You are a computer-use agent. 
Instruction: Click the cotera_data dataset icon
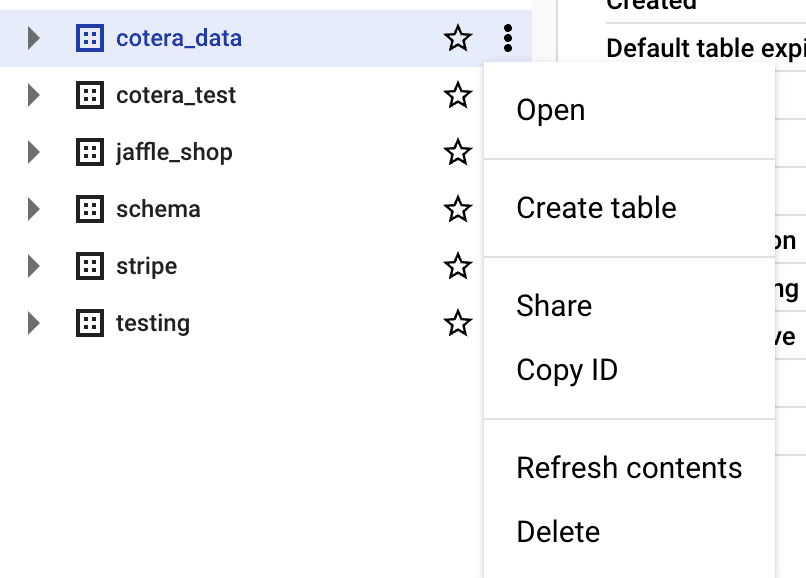[x=90, y=39]
